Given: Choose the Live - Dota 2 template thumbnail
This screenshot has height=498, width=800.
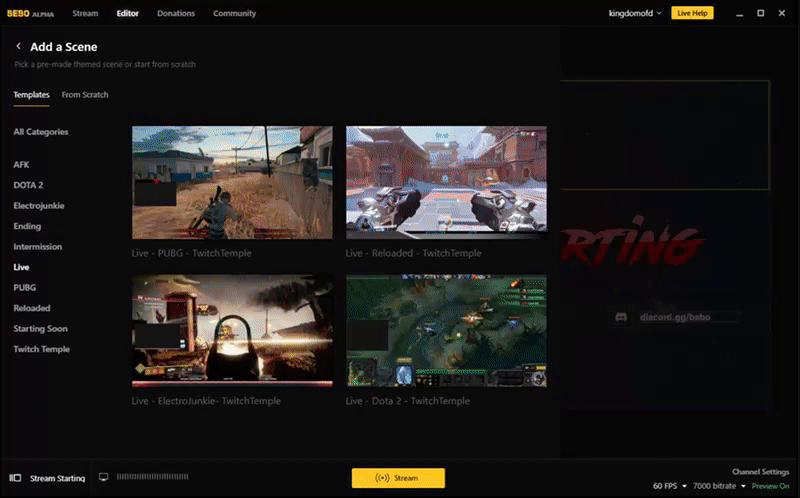Looking at the screenshot, I should click(446, 331).
